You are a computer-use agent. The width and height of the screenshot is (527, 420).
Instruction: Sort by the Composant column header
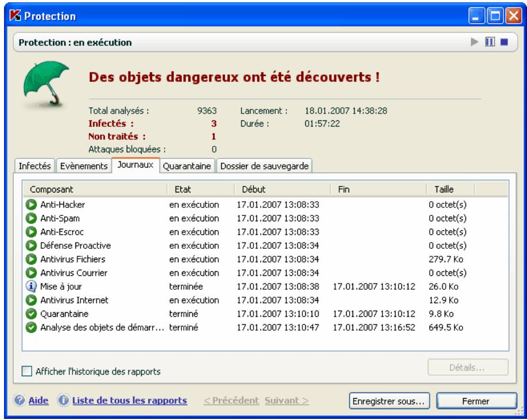click(x=95, y=190)
